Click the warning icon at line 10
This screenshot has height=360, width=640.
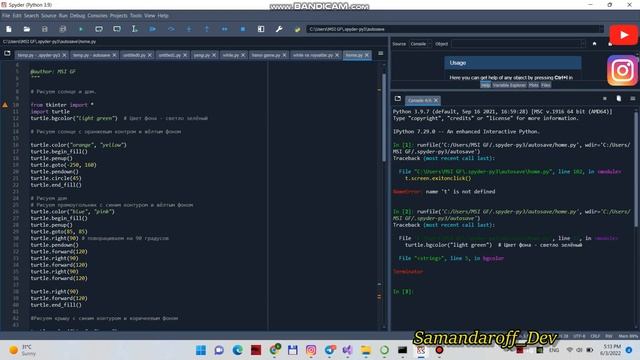[5, 105]
